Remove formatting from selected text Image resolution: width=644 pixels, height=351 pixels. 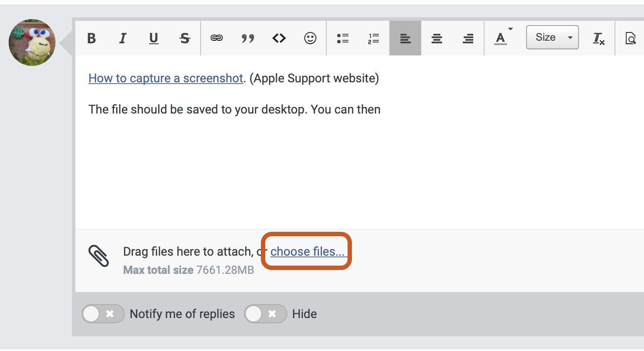click(598, 38)
